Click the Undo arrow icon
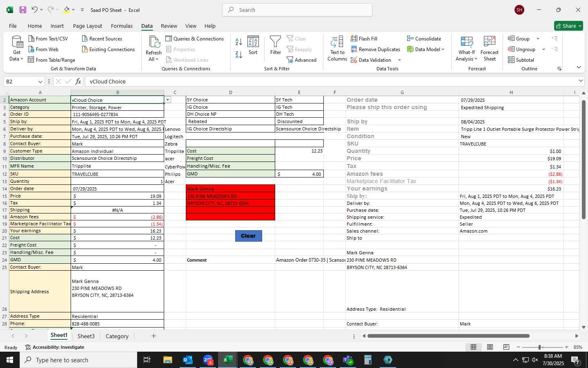This screenshot has height=368, width=588. click(x=35, y=10)
